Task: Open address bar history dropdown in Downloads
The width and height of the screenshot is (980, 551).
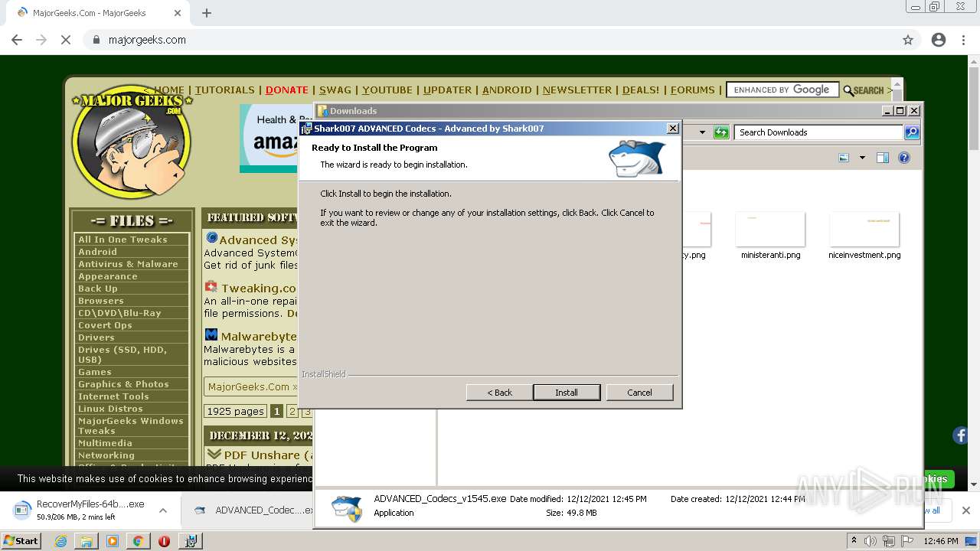Action: 701,132
